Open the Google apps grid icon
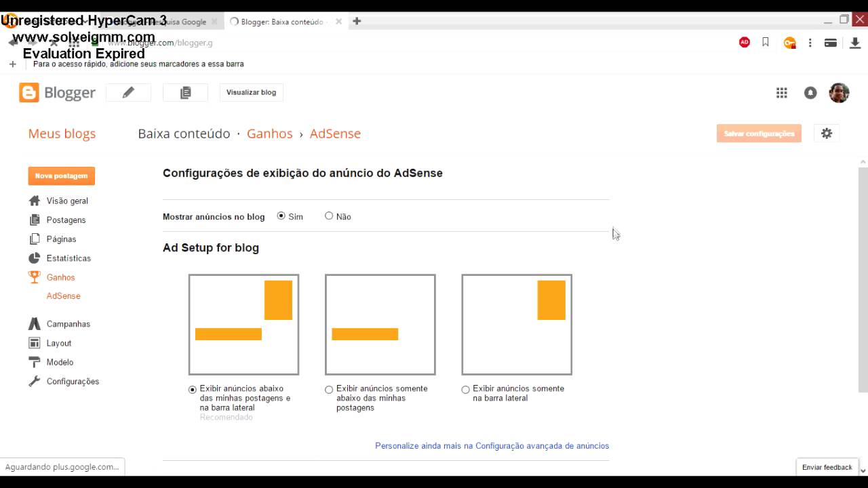Screen dimensions: 868x488 point(782,93)
